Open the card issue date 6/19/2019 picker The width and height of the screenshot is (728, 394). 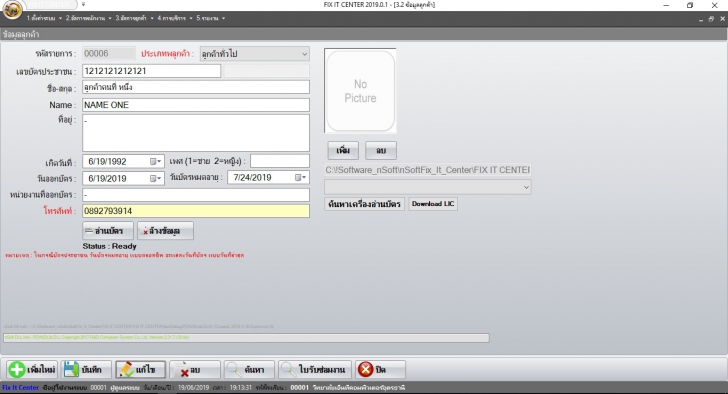(156, 178)
